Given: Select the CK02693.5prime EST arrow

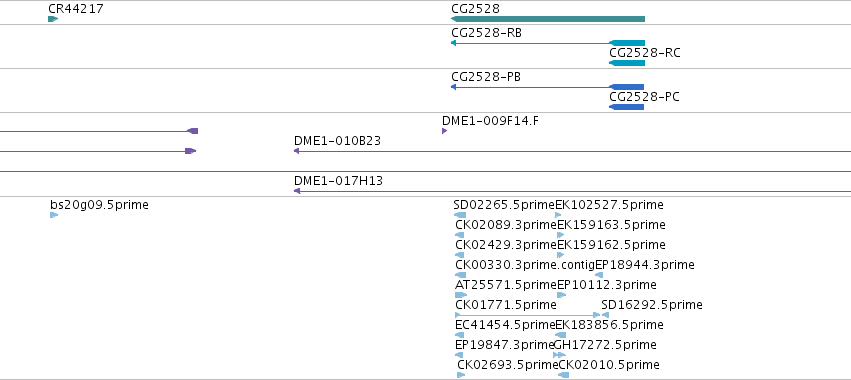Looking at the screenshot, I should tap(461, 375).
